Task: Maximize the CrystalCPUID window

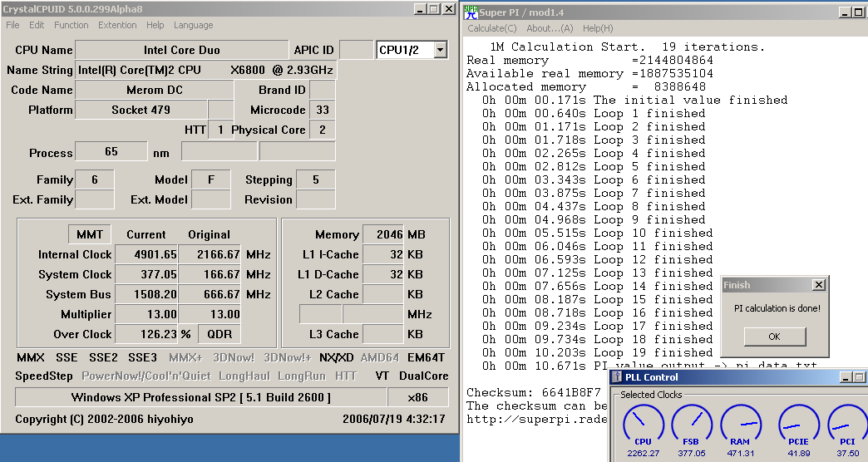Action: click(434, 9)
